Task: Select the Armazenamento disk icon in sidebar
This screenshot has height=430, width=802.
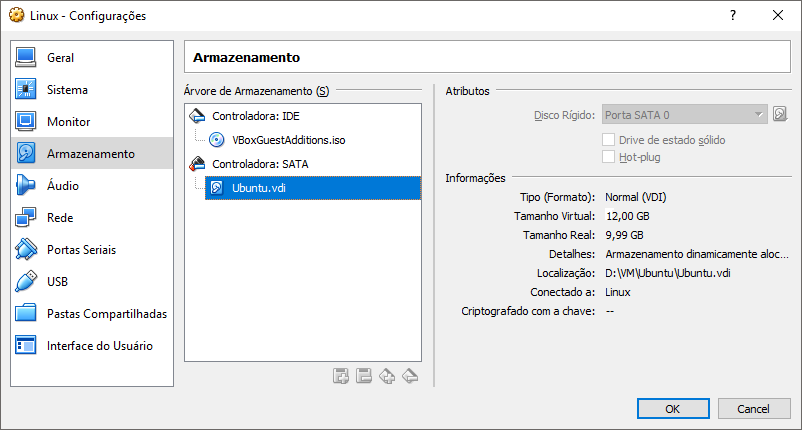Action: click(26, 153)
